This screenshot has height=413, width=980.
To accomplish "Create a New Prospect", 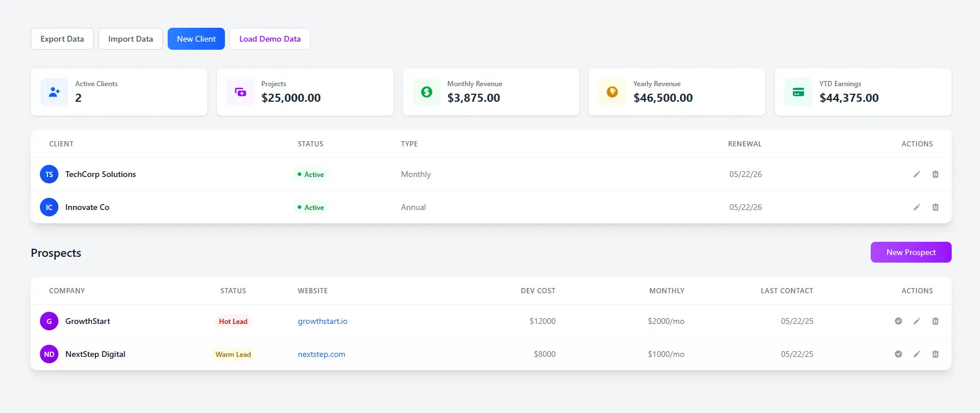I will point(911,252).
